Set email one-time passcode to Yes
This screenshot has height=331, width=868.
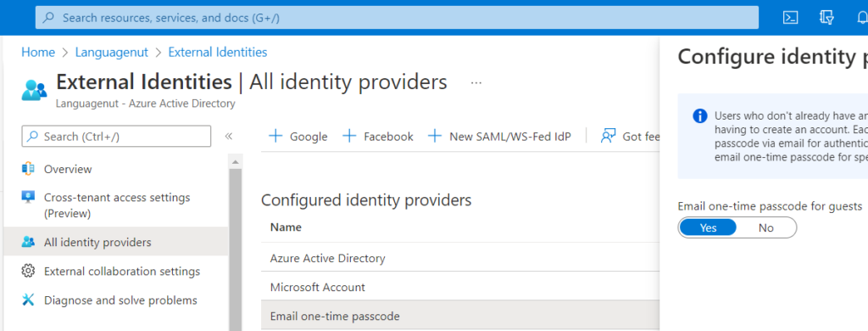point(708,227)
